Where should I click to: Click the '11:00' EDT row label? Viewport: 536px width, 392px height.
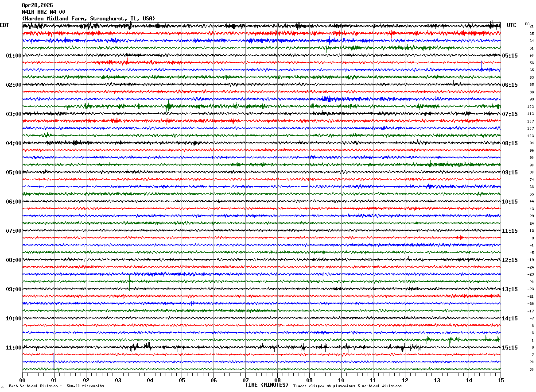click(x=14, y=348)
